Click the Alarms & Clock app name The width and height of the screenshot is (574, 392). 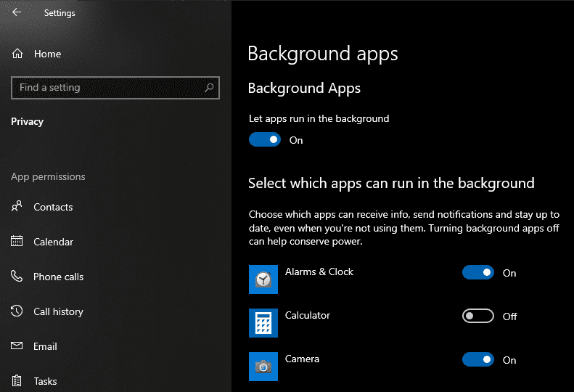pyautogui.click(x=319, y=271)
